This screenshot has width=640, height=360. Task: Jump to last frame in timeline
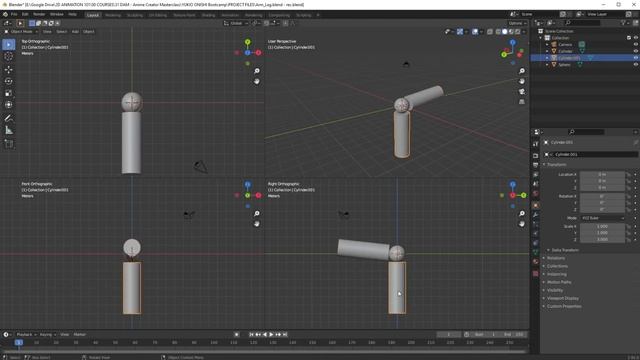click(x=285, y=334)
